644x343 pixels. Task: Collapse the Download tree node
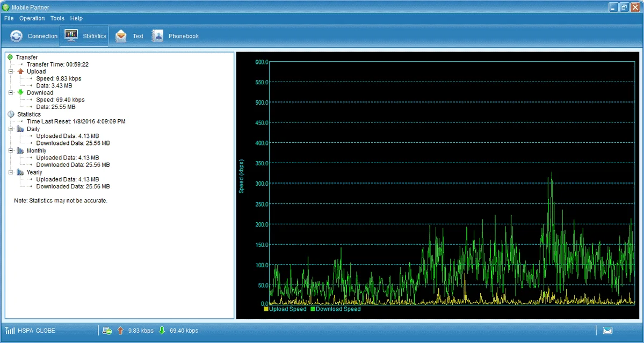pos(11,93)
